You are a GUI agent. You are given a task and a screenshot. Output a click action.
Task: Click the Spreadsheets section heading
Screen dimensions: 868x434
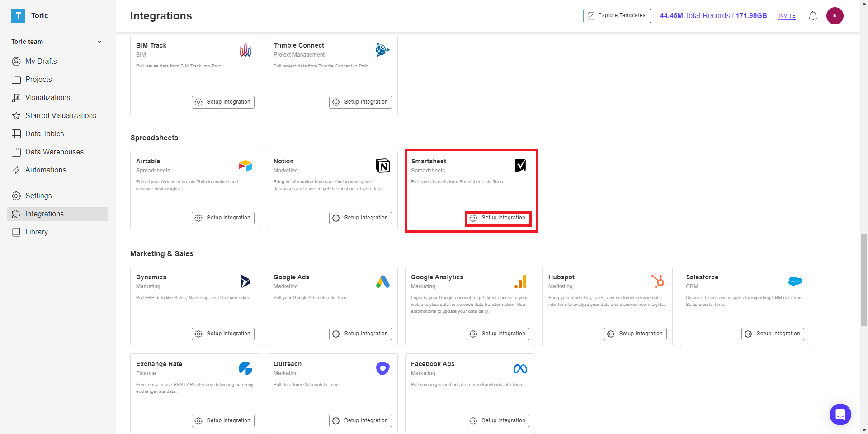click(154, 138)
